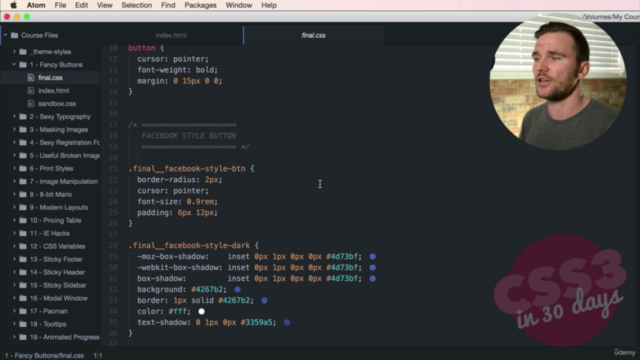Select the 12 - CSS Variables folder

[x=58, y=247]
